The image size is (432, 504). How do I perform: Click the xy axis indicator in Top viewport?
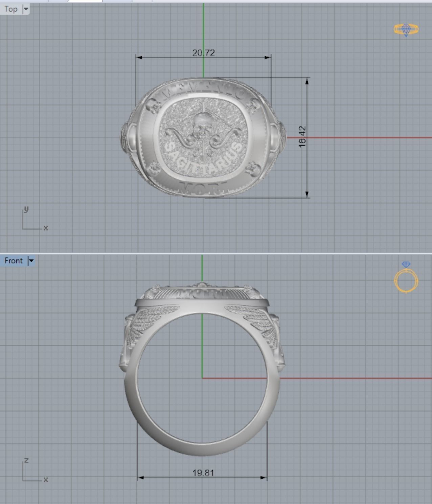point(35,219)
